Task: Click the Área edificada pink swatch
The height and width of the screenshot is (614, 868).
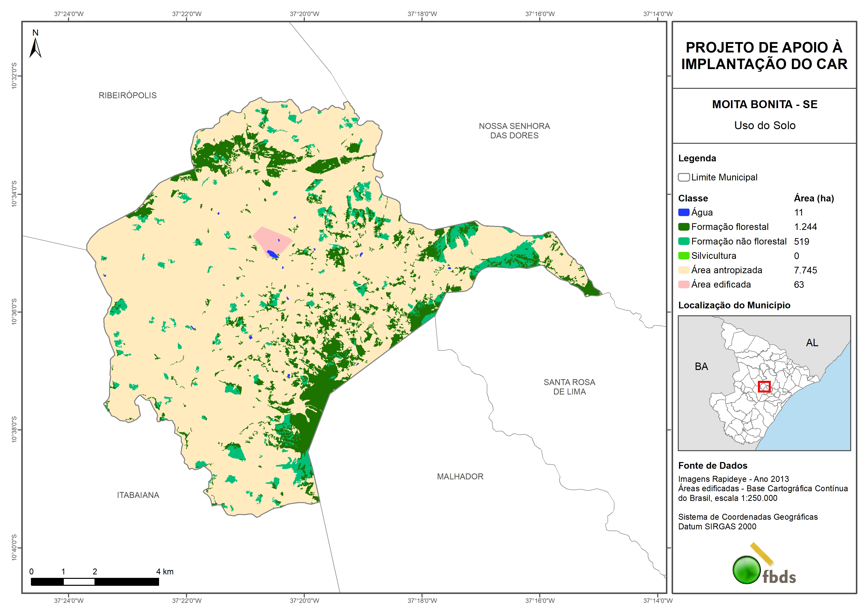Action: tap(683, 285)
